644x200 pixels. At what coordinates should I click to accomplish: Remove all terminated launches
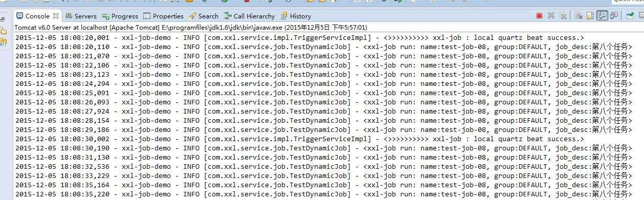coord(563,16)
